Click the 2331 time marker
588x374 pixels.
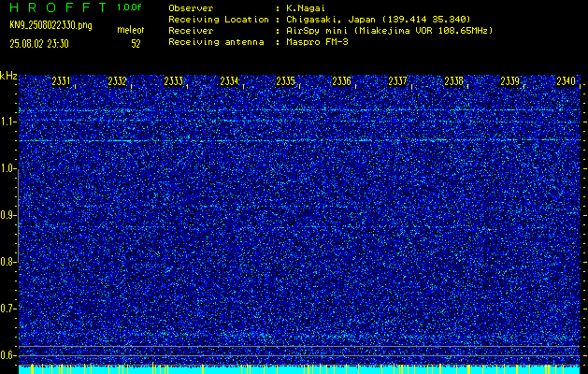coord(61,81)
